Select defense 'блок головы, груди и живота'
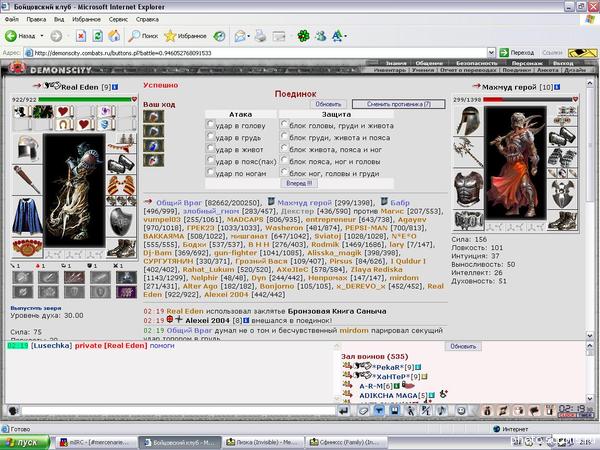This screenshot has height=450, width=600. [284, 124]
